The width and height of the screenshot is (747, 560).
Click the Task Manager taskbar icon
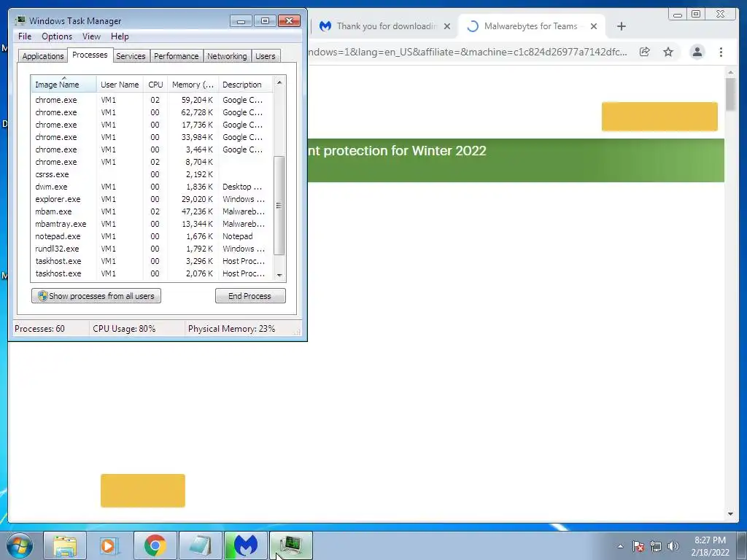point(290,545)
